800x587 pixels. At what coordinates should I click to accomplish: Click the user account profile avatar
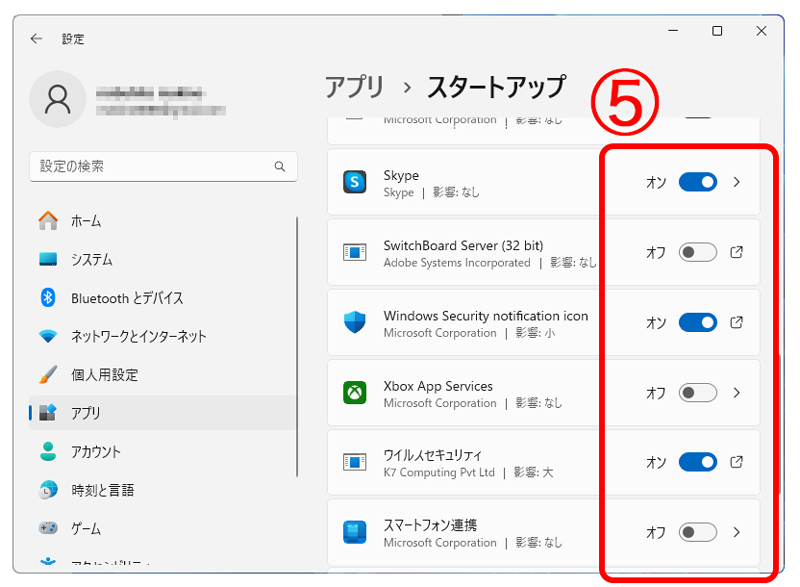click(58, 98)
